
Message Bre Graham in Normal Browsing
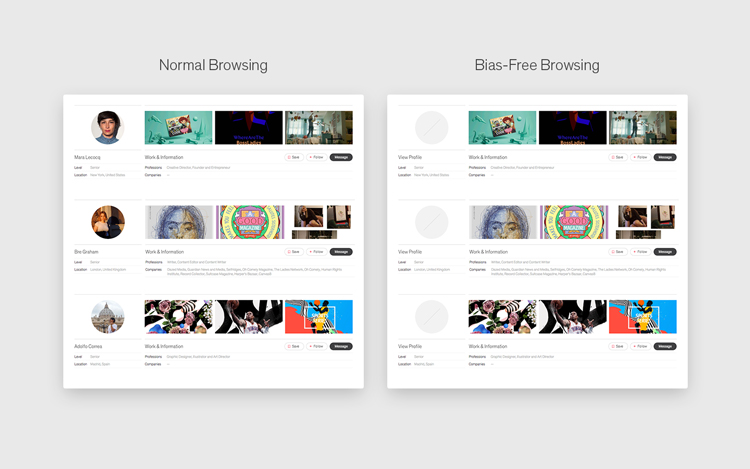point(341,252)
